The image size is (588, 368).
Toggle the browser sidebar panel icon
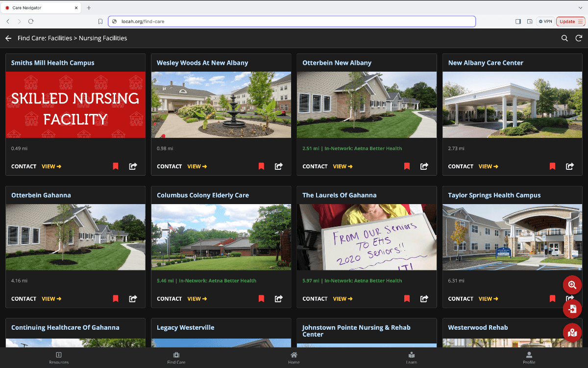(x=518, y=22)
